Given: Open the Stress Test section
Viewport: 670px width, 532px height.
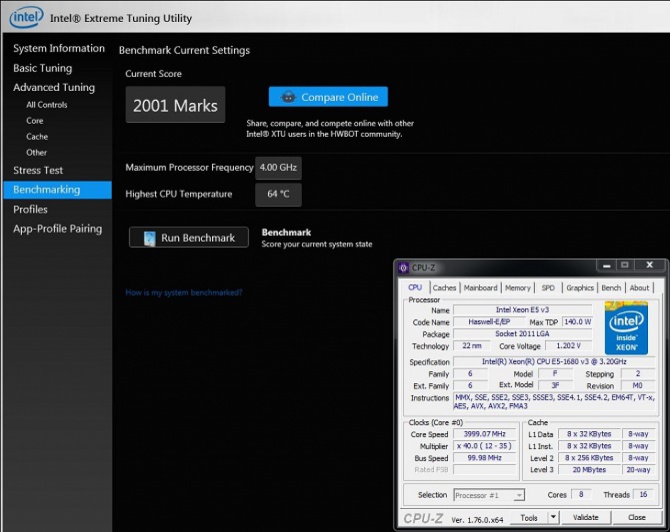Looking at the screenshot, I should point(38,170).
